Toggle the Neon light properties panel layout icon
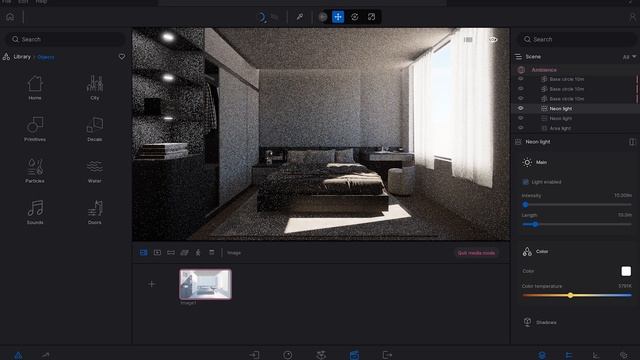Screen dimensions: 640x360 tap(632, 142)
